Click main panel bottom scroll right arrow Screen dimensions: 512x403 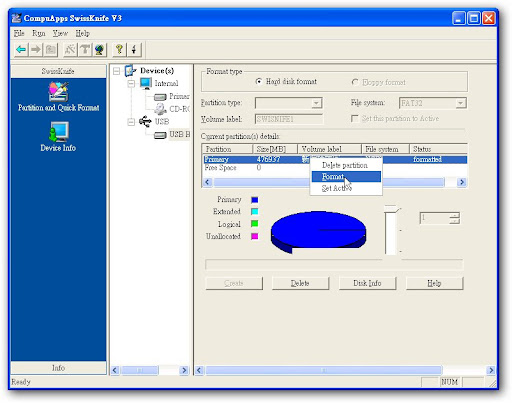(x=490, y=370)
